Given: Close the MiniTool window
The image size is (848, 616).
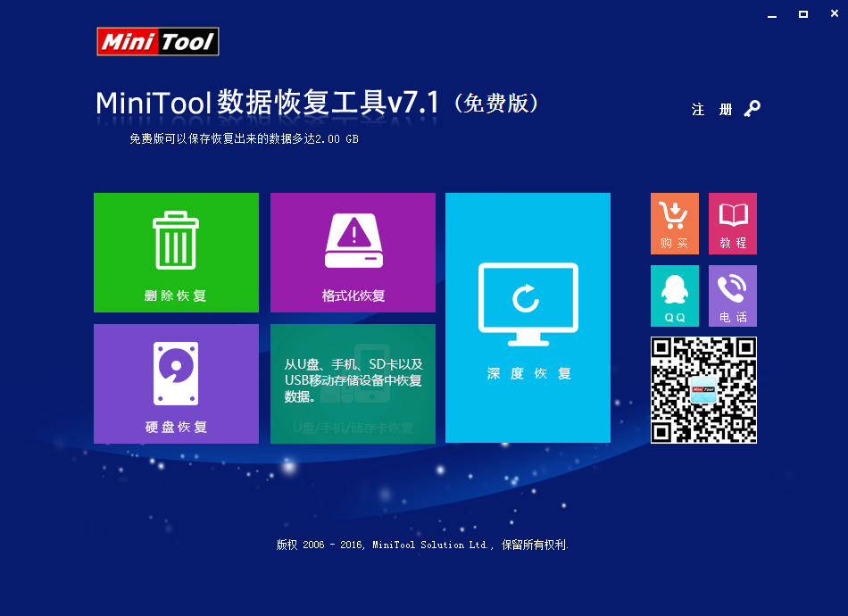Looking at the screenshot, I should 835,14.
